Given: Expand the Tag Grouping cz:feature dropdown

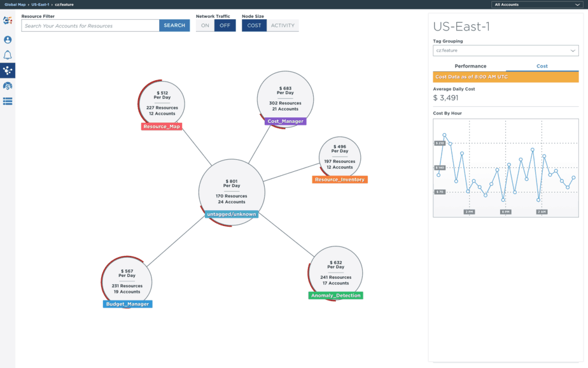Looking at the screenshot, I should [x=505, y=50].
